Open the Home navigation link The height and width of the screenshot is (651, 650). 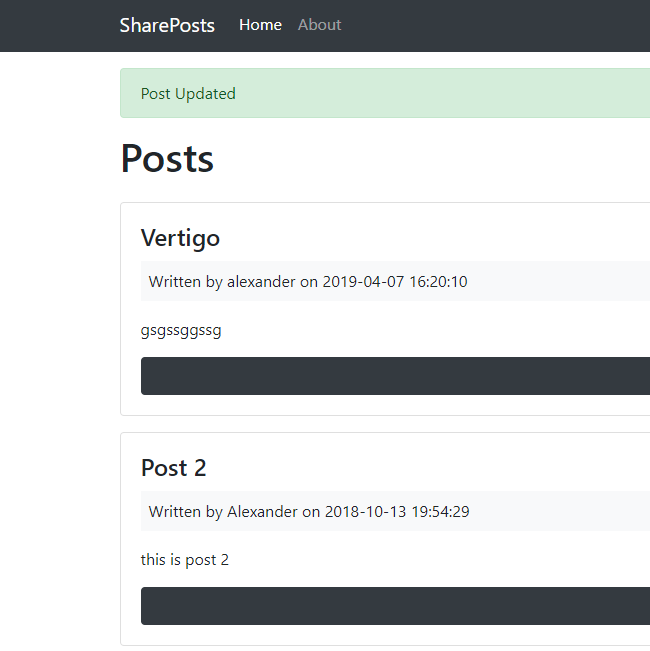(260, 25)
